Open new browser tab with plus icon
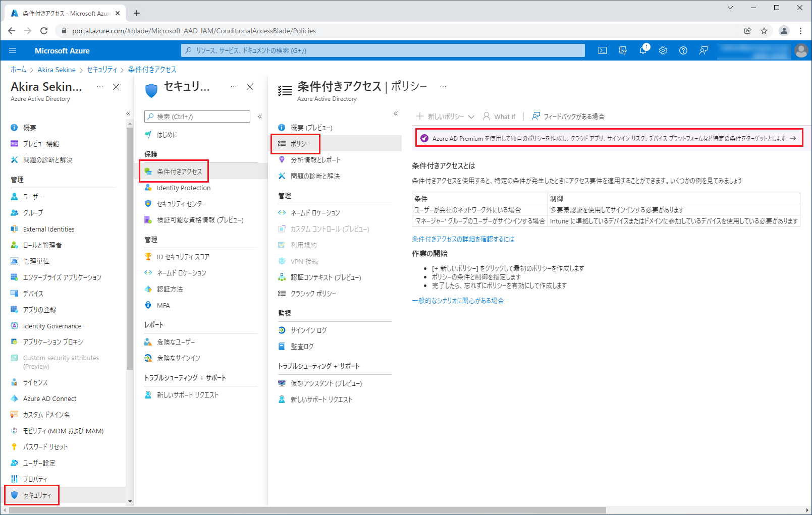This screenshot has width=812, height=515. click(x=137, y=13)
